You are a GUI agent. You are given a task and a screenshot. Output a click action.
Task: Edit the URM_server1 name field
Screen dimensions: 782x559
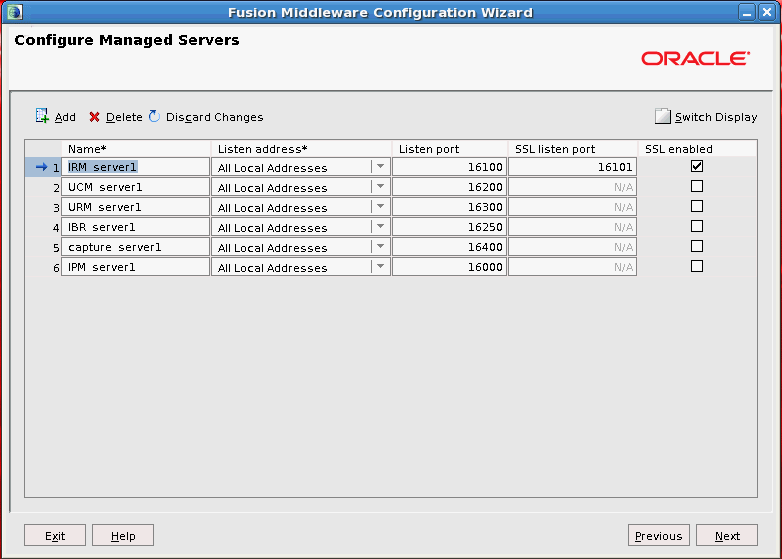pos(135,206)
